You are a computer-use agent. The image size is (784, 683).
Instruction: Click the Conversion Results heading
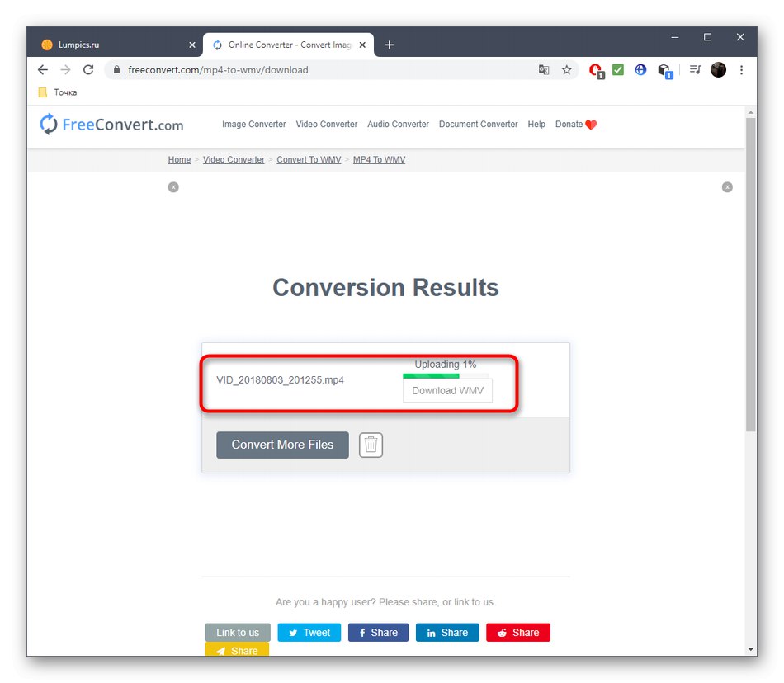(385, 288)
